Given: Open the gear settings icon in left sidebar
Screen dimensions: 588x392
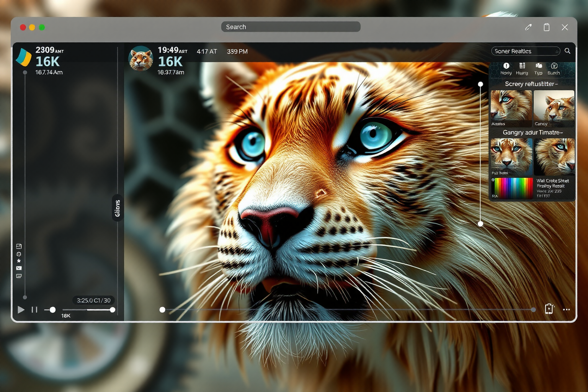Looking at the screenshot, I should tap(19, 254).
